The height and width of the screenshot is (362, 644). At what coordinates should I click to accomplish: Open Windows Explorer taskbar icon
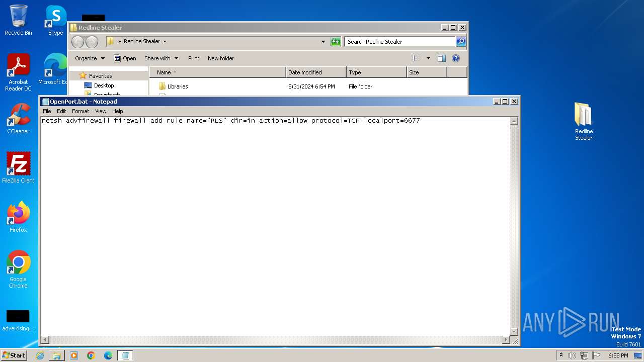pos(57,355)
